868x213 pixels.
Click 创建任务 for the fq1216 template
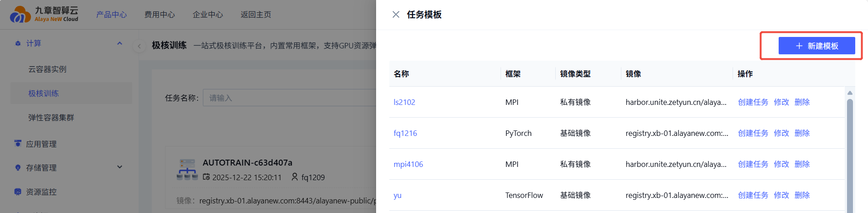pyautogui.click(x=753, y=133)
